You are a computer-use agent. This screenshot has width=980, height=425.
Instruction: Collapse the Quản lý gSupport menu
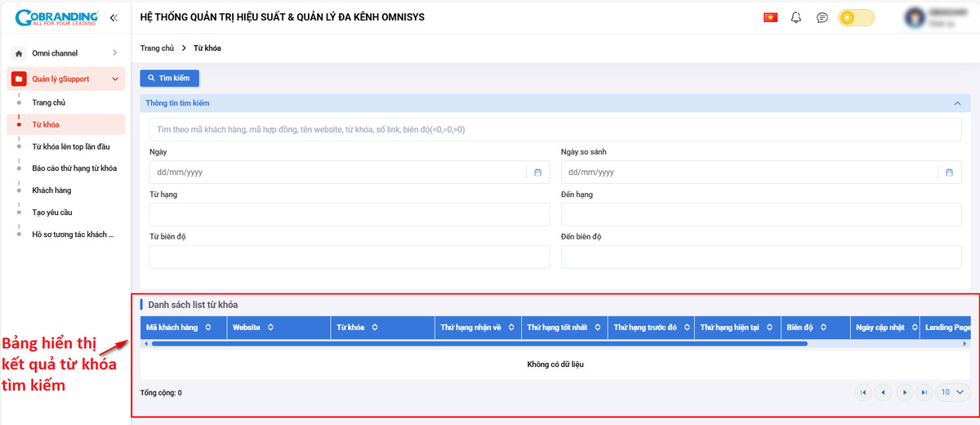tap(115, 79)
